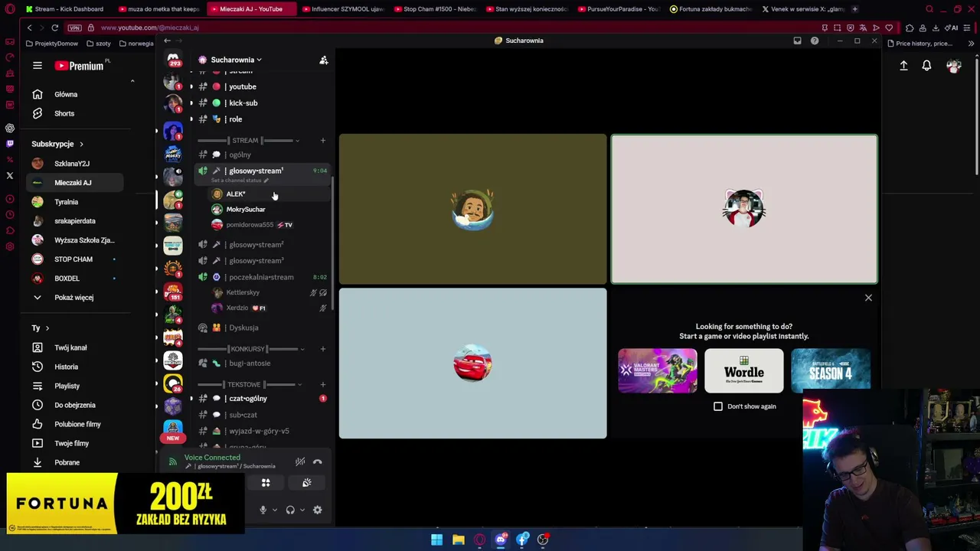Launch the Valorant Masters activity card
980x551 pixels.
(658, 371)
